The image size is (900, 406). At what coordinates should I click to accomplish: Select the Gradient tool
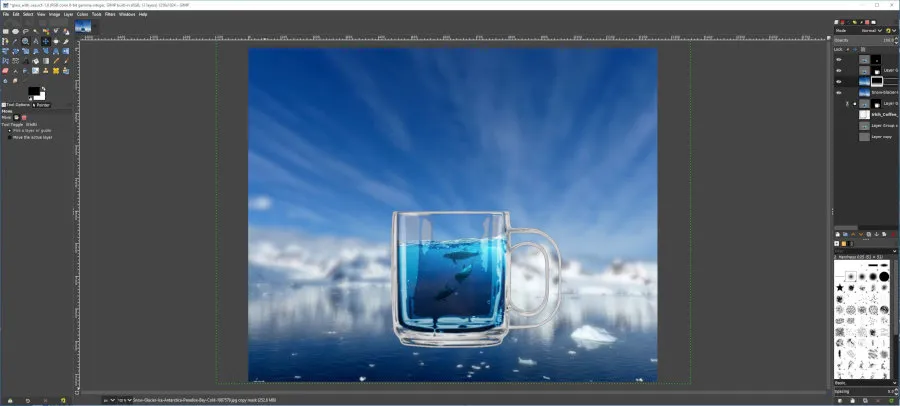click(x=45, y=61)
